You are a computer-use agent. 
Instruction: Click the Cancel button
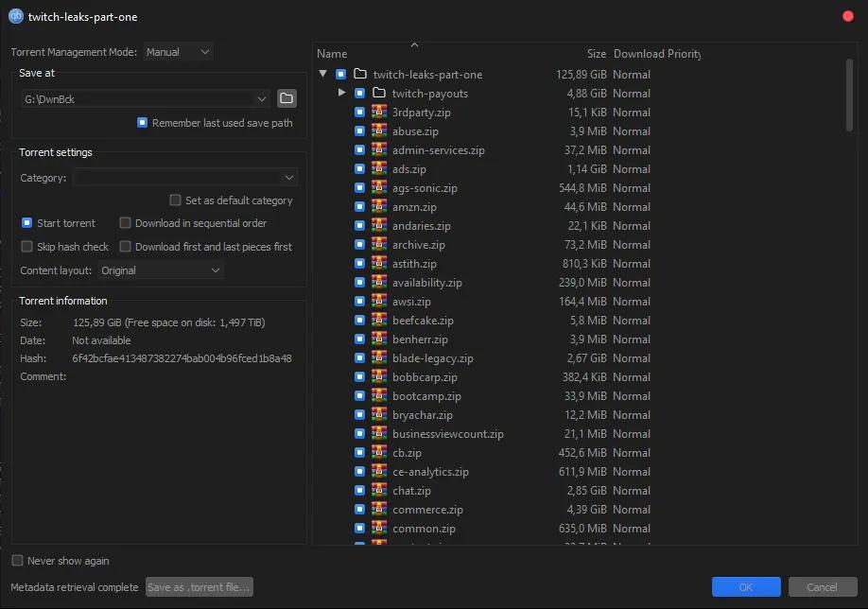click(823, 587)
